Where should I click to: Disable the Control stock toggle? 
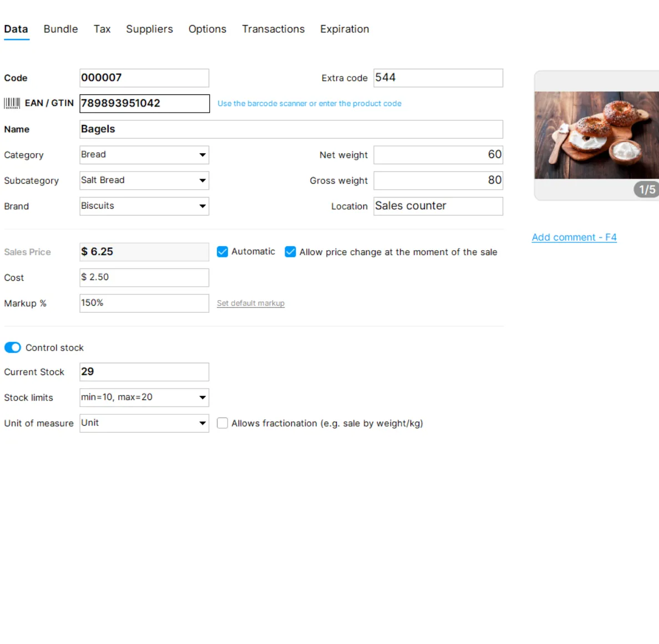12,347
